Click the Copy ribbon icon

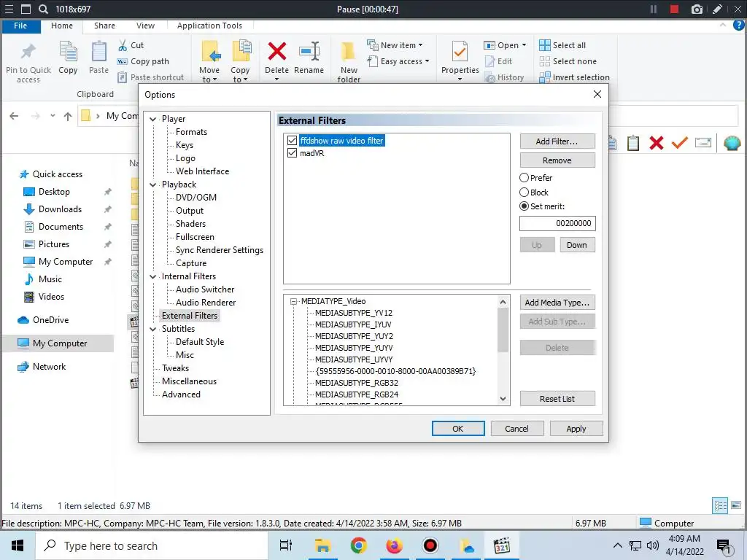click(68, 52)
